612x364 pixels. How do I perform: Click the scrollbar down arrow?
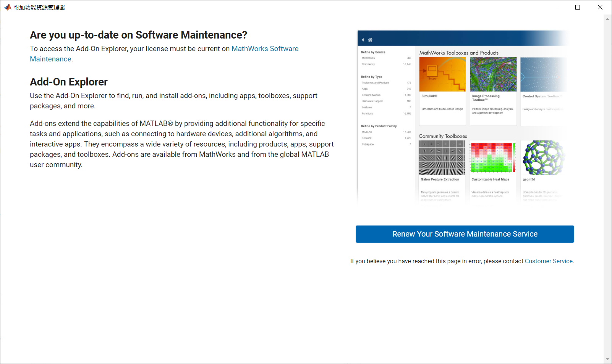[607, 359]
